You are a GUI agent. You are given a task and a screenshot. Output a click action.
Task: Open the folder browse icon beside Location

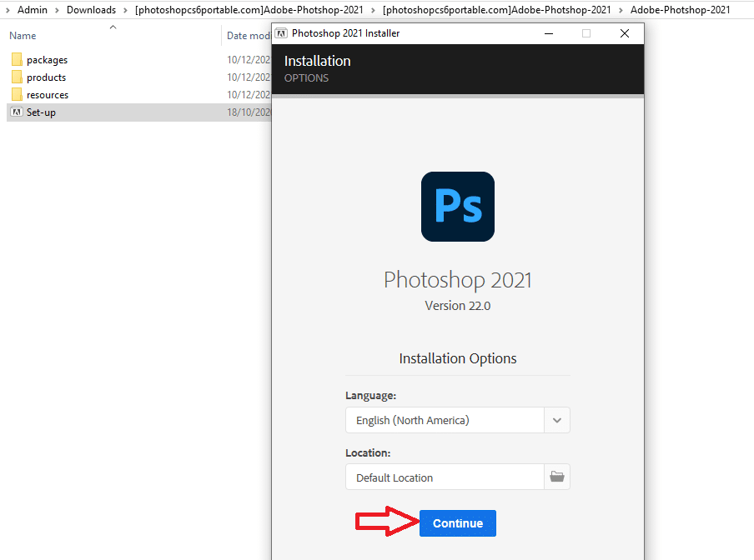click(557, 477)
